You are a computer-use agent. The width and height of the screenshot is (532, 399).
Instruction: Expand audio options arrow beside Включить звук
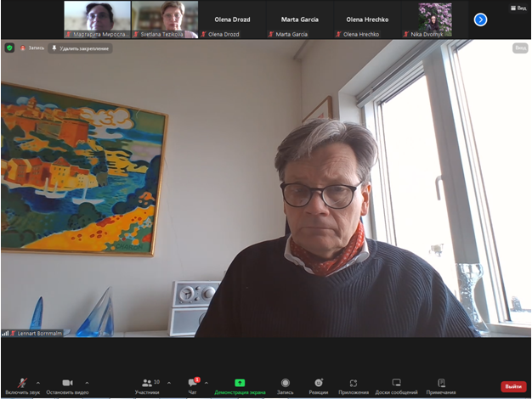(37, 383)
